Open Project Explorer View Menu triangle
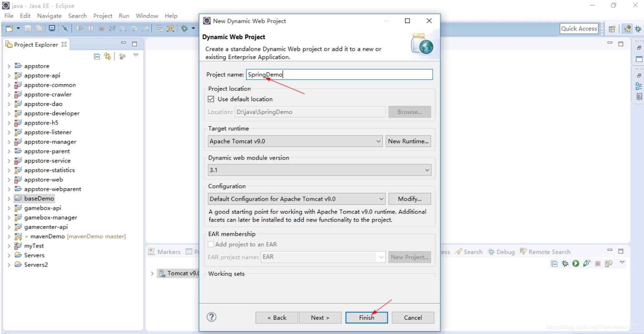 coord(136,55)
